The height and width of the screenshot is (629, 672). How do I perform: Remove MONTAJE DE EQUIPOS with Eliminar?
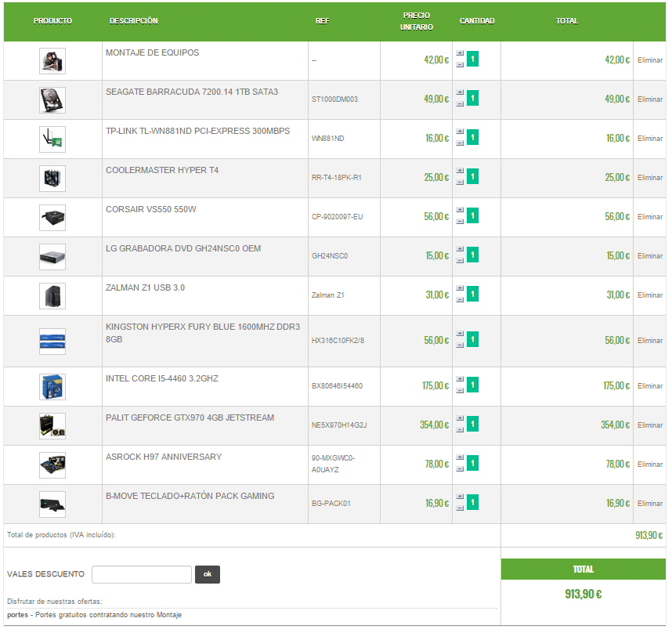point(650,60)
